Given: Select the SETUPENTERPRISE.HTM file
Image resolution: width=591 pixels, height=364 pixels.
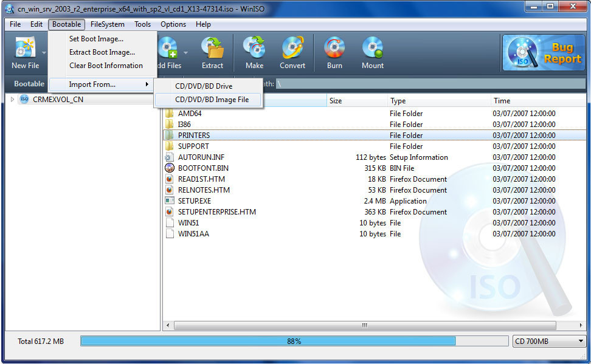Looking at the screenshot, I should 216,211.
